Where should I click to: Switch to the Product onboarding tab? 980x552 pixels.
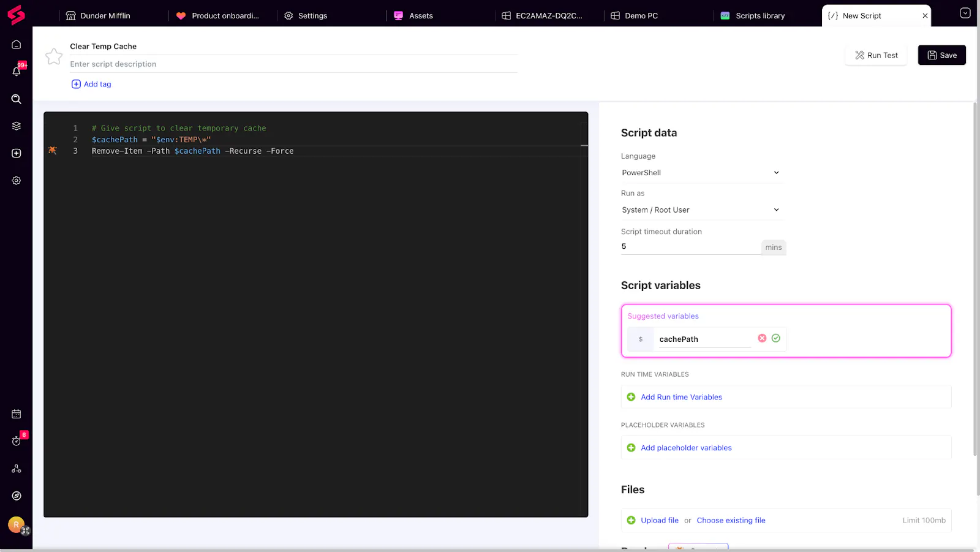[217, 16]
